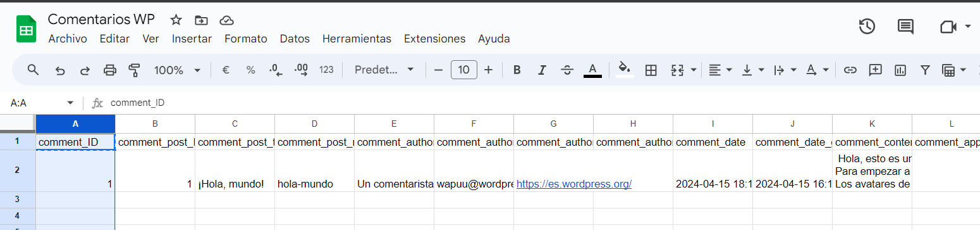Image resolution: width=980 pixels, height=230 pixels.
Task: Select the column A header
Action: click(x=75, y=124)
